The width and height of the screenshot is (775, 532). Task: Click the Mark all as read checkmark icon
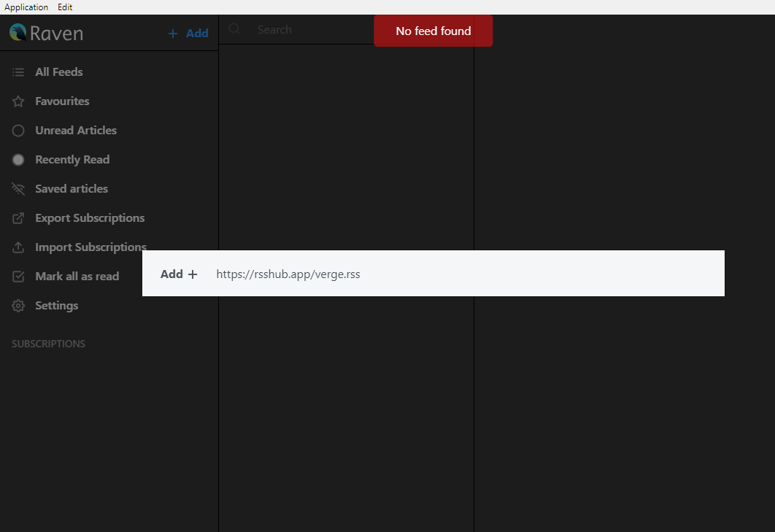(x=18, y=276)
